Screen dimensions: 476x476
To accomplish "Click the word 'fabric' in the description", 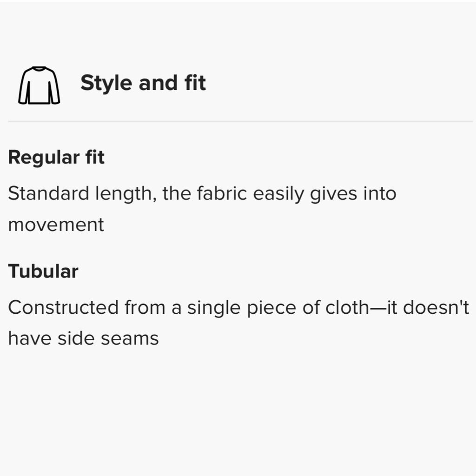I will click(222, 194).
